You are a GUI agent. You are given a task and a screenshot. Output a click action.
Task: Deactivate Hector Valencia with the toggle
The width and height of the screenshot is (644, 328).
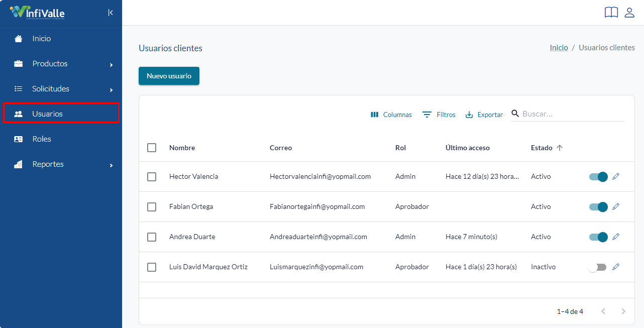coord(598,177)
